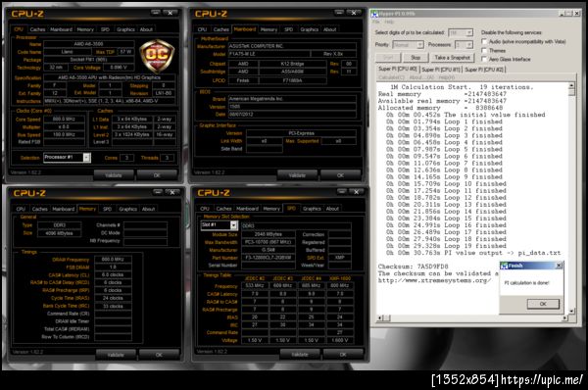Select SPD tab in CPU-Z processor window
Image resolution: width=588 pixels, height=390 pixels.
coord(105,29)
